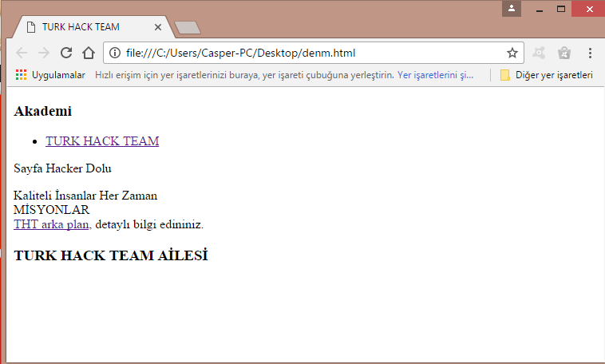605x364 pixels.
Task: Close the TURK HACK TEAM tab
Action: tap(158, 27)
